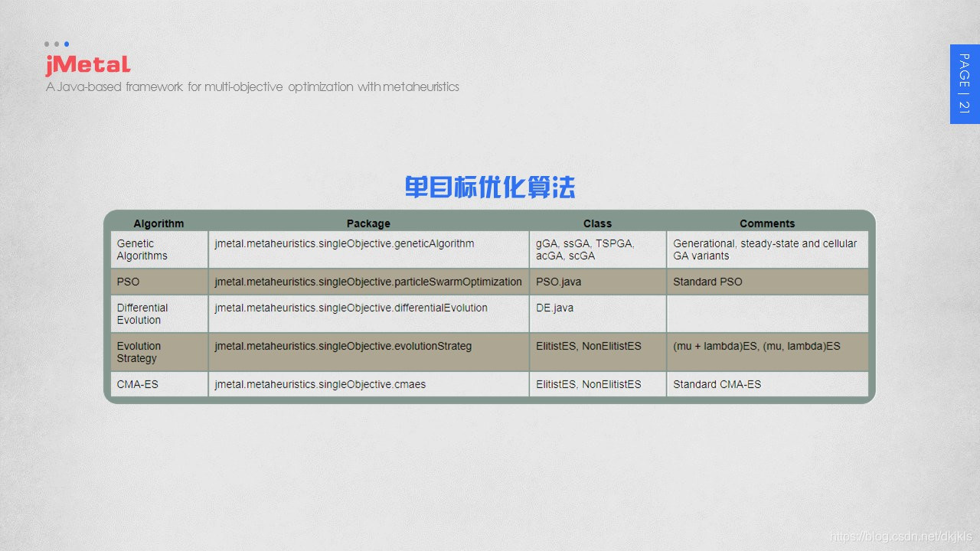Click the Class column header
Image resolution: width=980 pixels, height=551 pixels.
tap(597, 223)
